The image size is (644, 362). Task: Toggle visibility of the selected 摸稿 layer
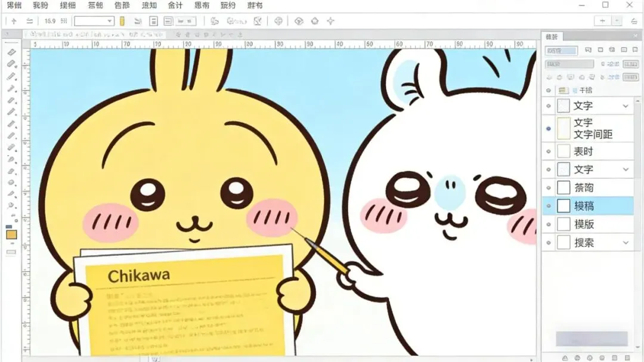[549, 206]
